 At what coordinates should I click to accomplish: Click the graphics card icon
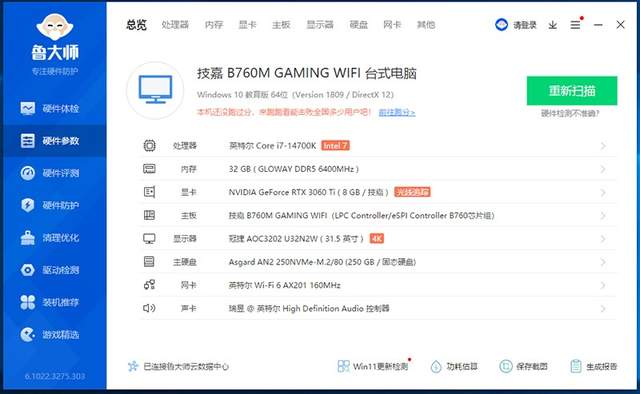tap(149, 192)
